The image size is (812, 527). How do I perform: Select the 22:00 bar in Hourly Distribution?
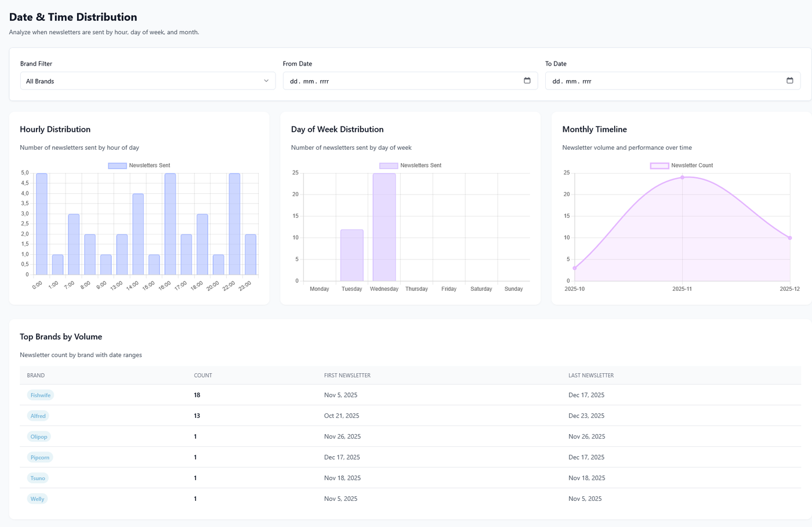point(234,224)
